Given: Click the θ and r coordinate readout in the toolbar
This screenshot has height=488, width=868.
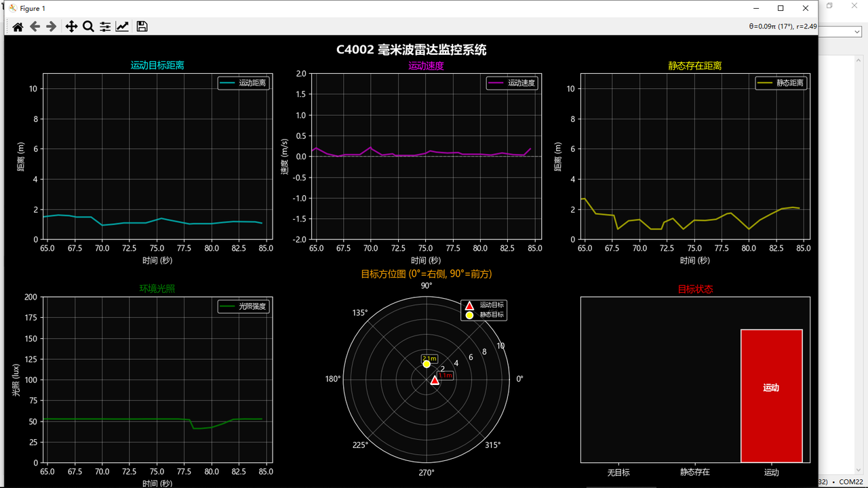Looking at the screenshot, I should pos(783,26).
